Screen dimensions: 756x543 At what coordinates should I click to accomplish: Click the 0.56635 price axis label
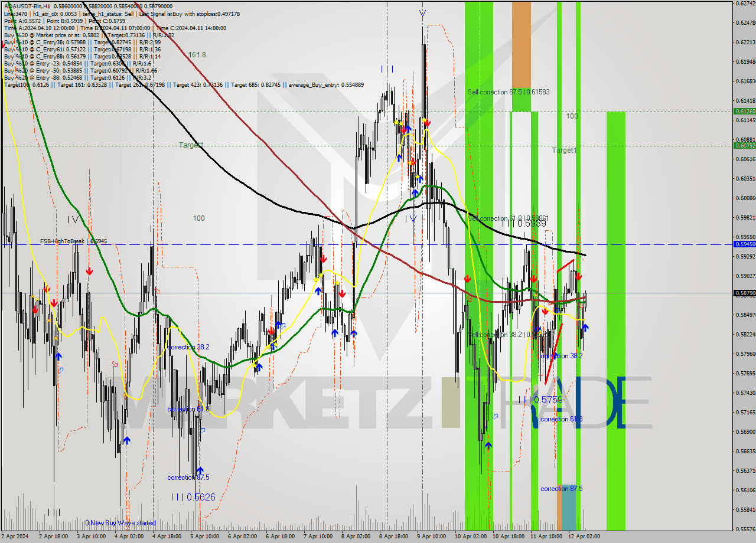coord(745,452)
